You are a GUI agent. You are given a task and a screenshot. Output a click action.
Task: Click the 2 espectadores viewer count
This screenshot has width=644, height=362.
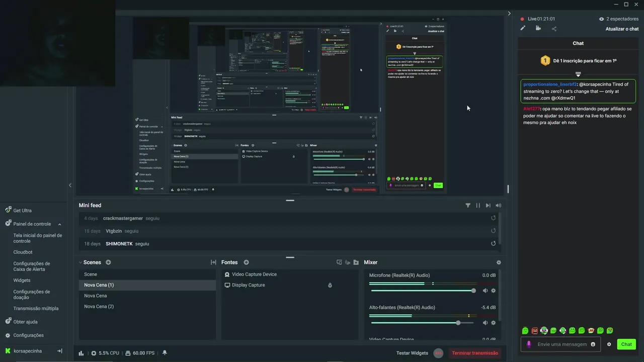[x=619, y=19]
